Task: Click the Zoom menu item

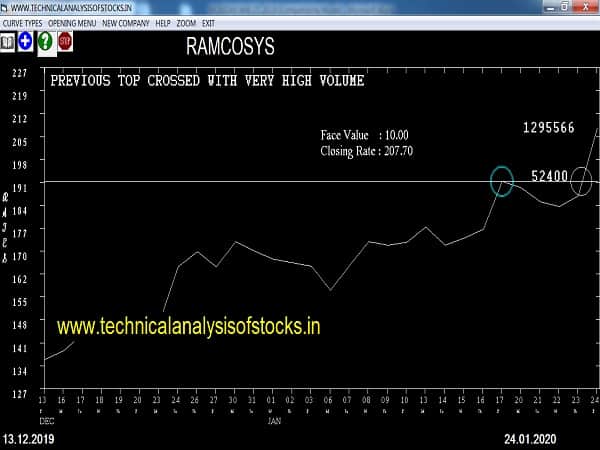Action: pos(187,22)
